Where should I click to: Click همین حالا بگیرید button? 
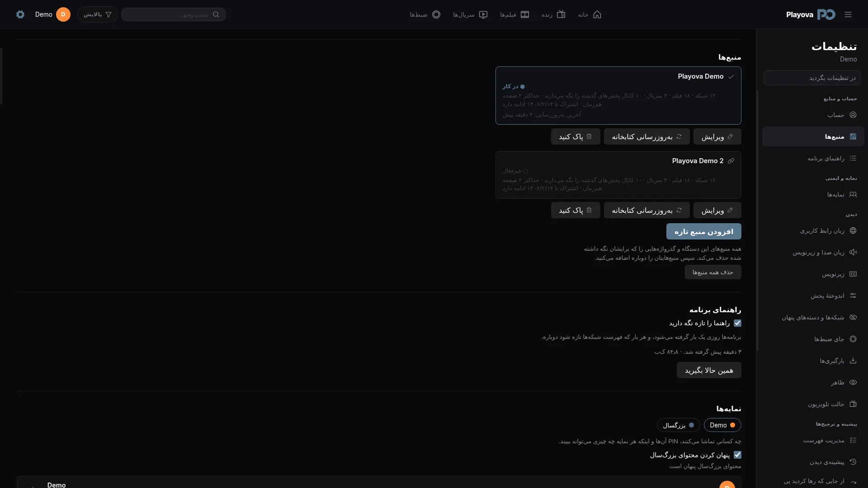[x=709, y=370]
